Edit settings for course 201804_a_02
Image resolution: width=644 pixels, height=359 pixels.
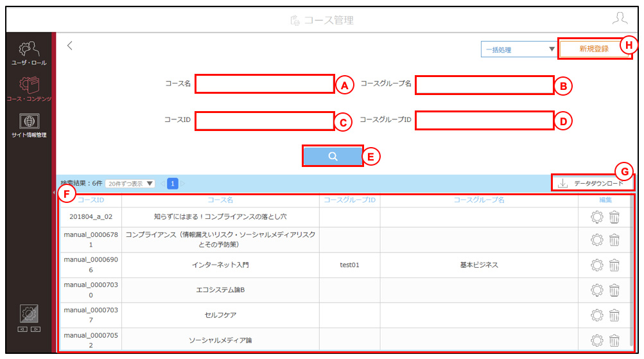(596, 217)
